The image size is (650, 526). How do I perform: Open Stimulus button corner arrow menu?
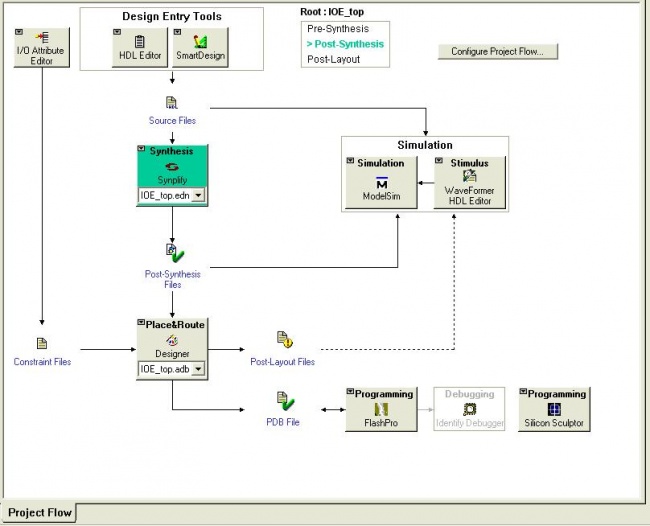pos(439,160)
